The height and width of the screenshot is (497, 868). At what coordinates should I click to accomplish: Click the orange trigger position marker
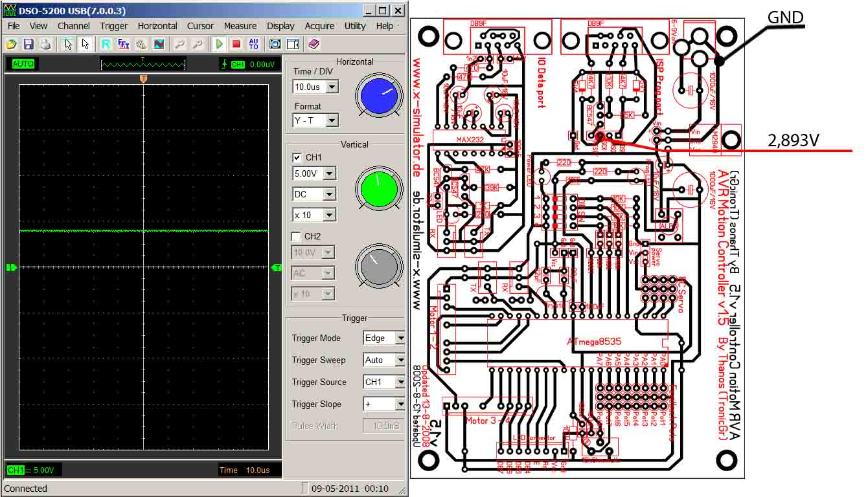pos(144,78)
